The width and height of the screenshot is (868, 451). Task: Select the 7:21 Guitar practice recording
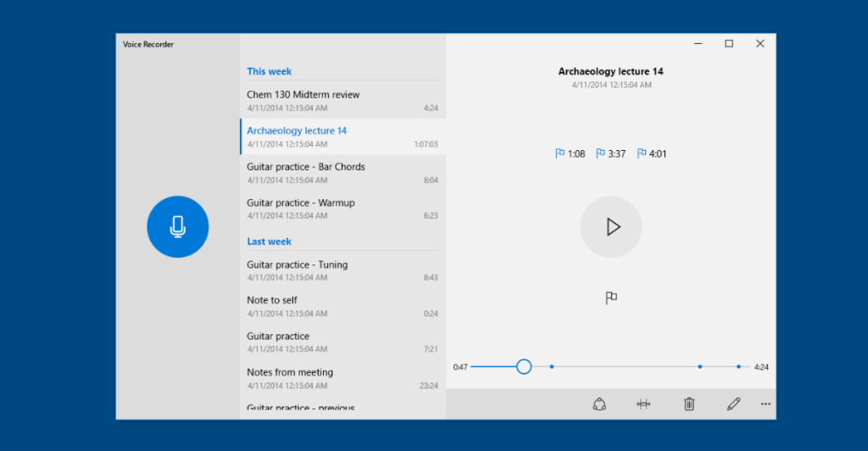point(342,342)
